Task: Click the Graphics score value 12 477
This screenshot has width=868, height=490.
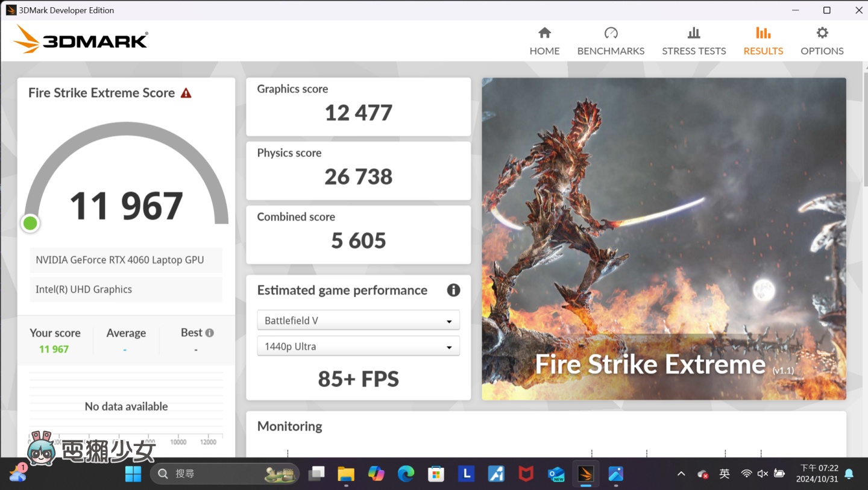Action: 359,113
